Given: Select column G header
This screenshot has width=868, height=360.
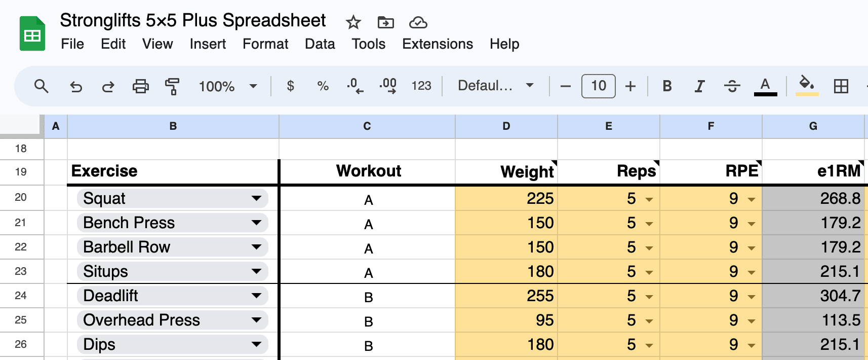Looking at the screenshot, I should (x=813, y=126).
